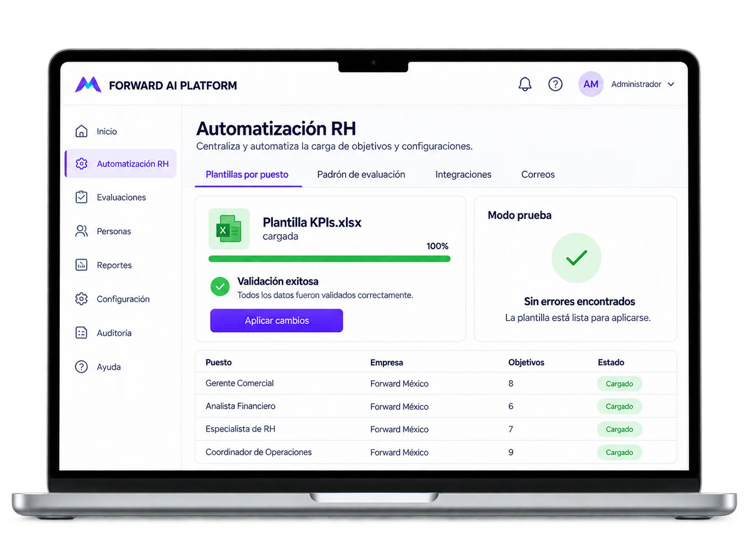The height and width of the screenshot is (560, 747).
Task: Click Cargado badge for Gerente Comercial
Action: tap(619, 384)
